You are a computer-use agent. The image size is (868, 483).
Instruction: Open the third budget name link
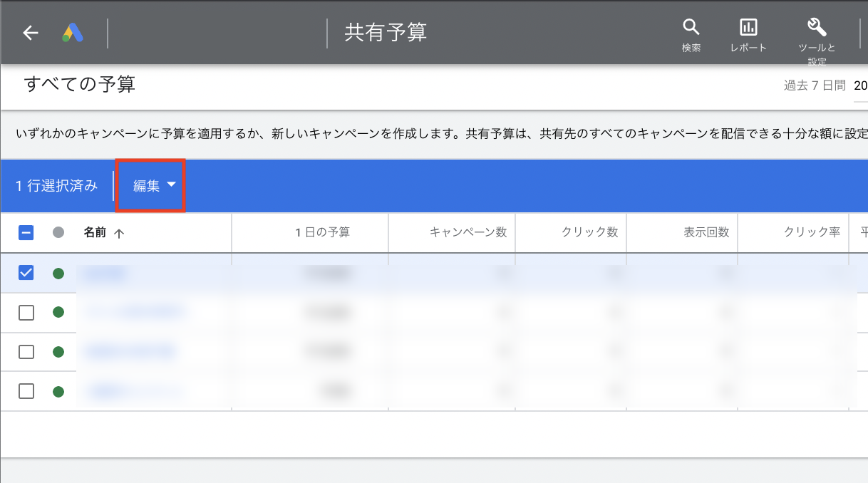click(x=128, y=351)
